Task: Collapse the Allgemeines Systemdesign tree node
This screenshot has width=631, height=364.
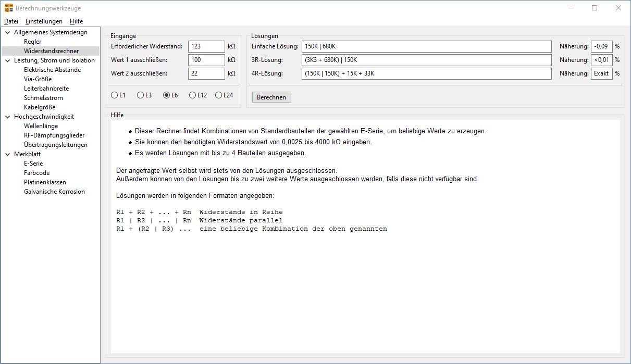Action: (8, 32)
